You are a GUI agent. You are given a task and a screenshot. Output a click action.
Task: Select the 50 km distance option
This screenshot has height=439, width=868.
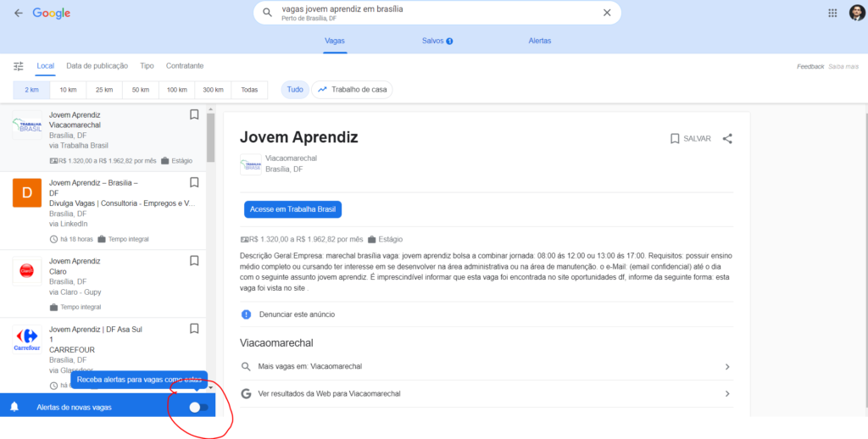[140, 90]
